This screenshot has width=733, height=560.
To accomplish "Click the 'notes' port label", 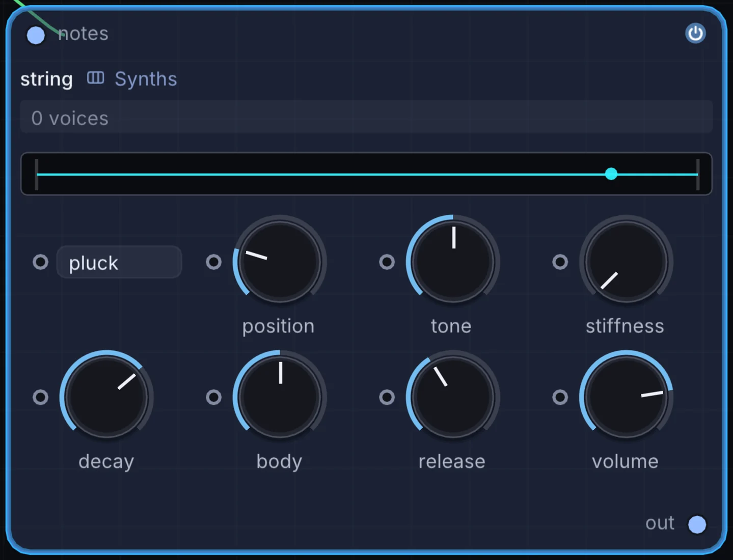I will pyautogui.click(x=83, y=34).
